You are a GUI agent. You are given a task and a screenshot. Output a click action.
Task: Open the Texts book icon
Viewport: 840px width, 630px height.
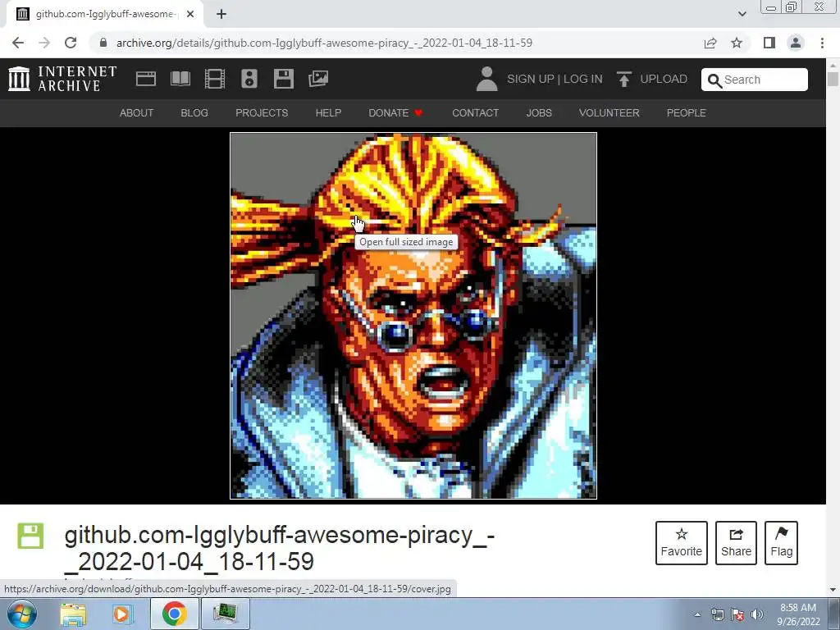coord(180,79)
